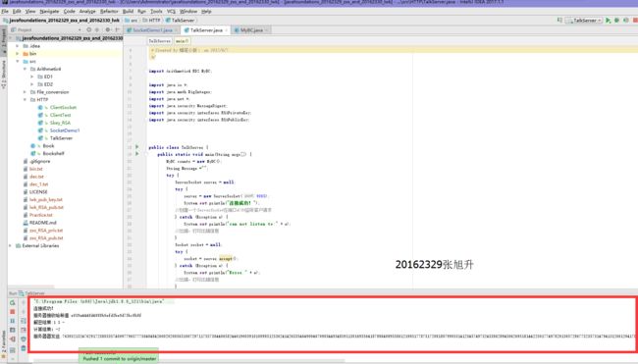
Task: Click the print icon in the Run panel
Action: [24, 339]
